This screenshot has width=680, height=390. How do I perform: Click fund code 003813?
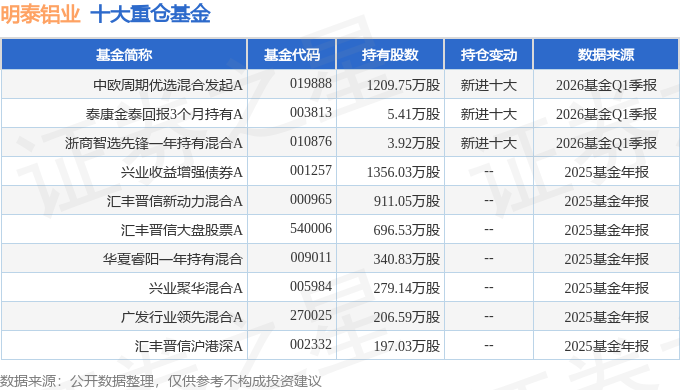(311, 112)
